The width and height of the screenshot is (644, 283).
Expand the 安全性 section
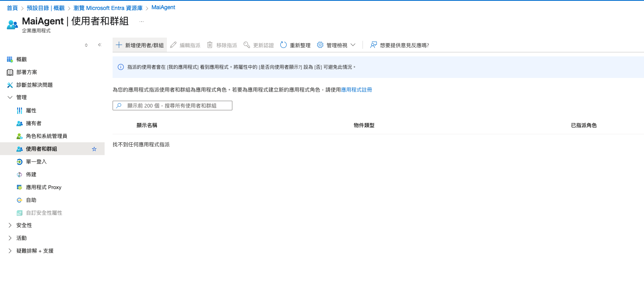pos(10,225)
